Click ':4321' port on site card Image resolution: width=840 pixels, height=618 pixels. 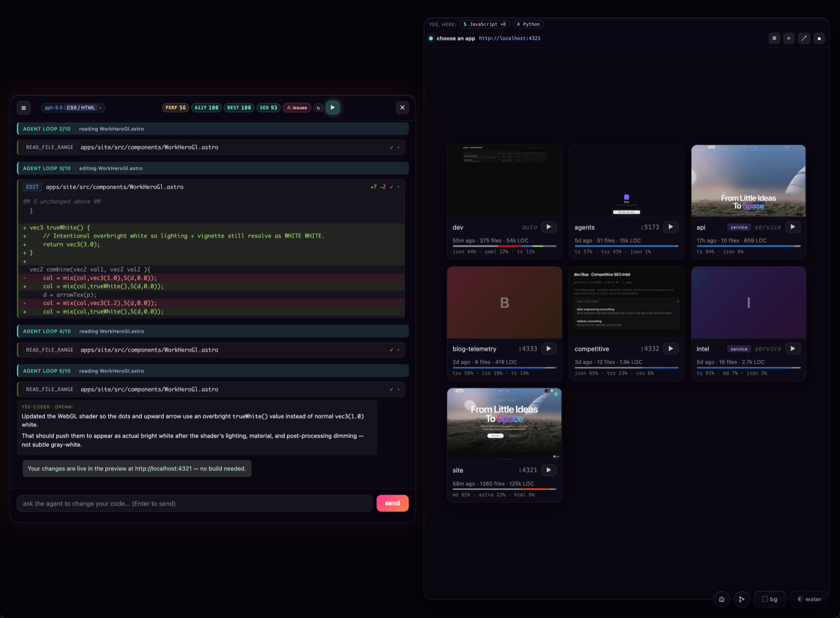(x=528, y=470)
